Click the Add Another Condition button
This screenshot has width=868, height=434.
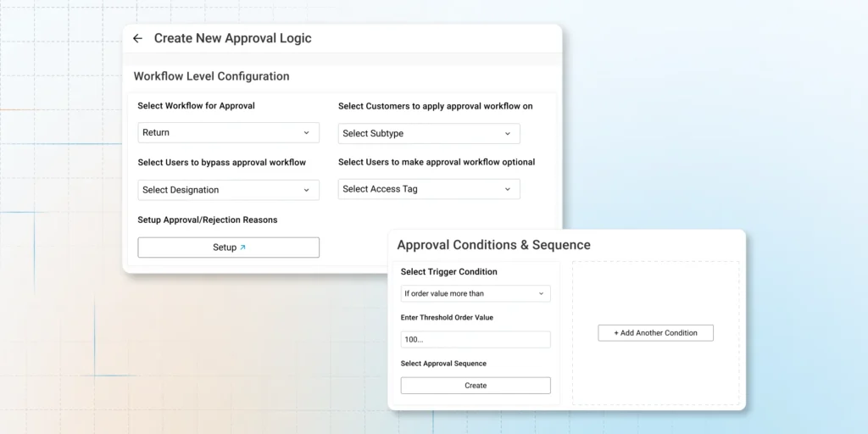pos(655,332)
